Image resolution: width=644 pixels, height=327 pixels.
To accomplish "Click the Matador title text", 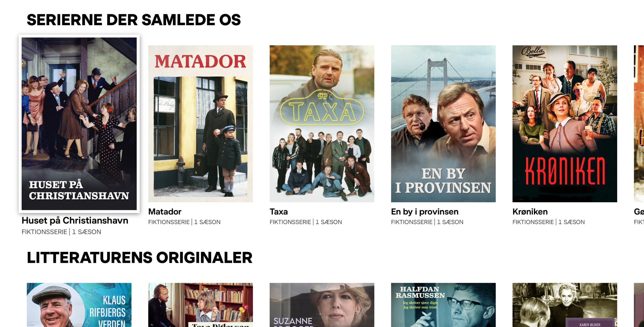I will (165, 212).
